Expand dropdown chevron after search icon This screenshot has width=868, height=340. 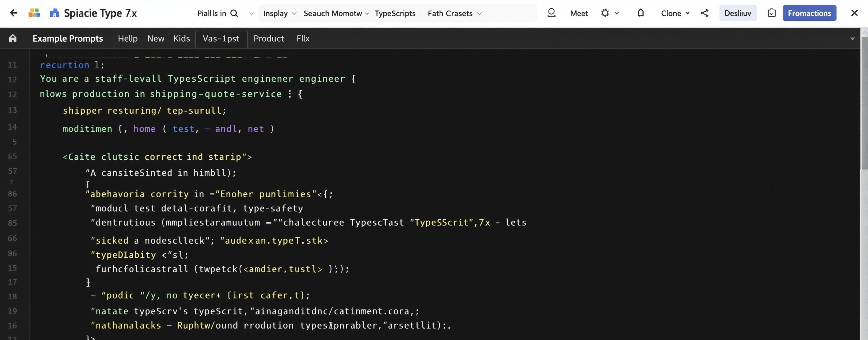251,14
